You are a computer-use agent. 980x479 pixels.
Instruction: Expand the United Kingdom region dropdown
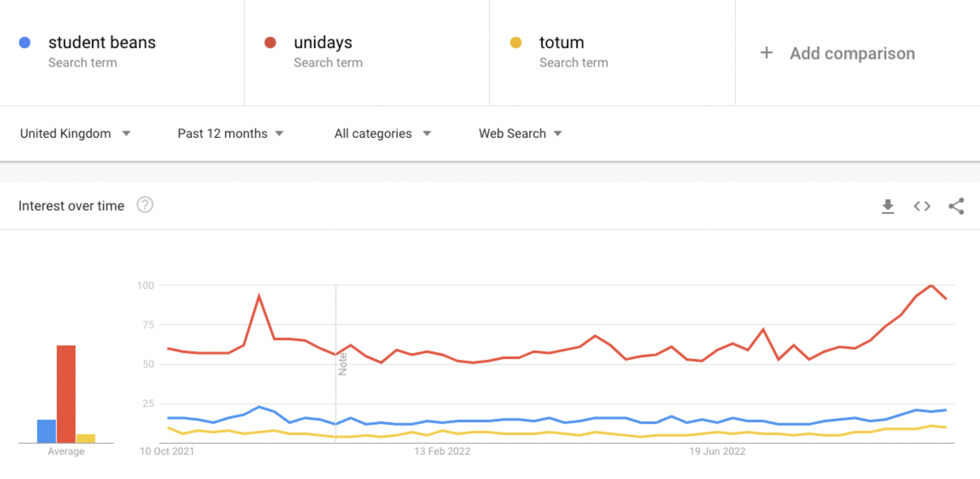[75, 134]
